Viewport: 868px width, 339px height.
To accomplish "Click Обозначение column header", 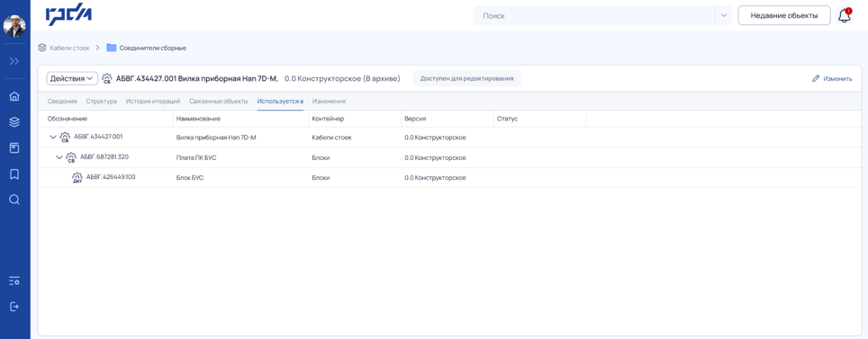I will tap(68, 119).
